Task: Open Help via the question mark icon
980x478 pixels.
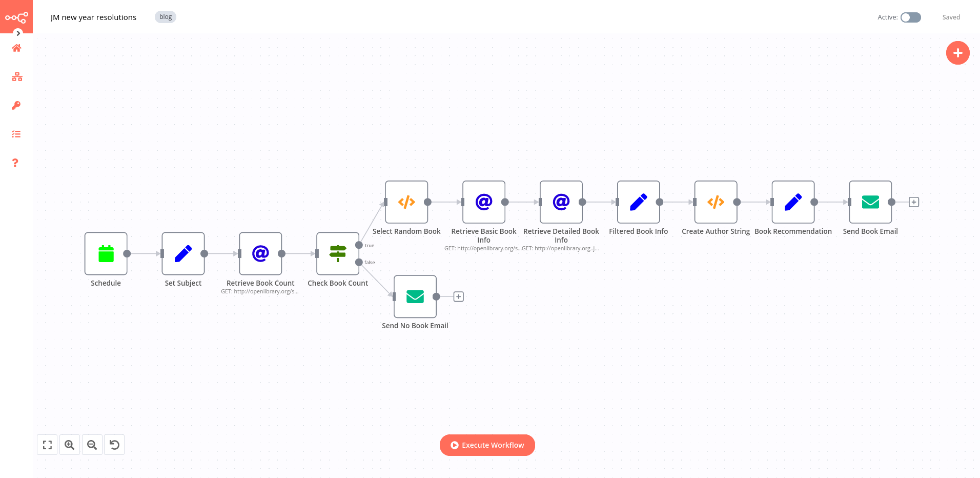Action: [15, 163]
